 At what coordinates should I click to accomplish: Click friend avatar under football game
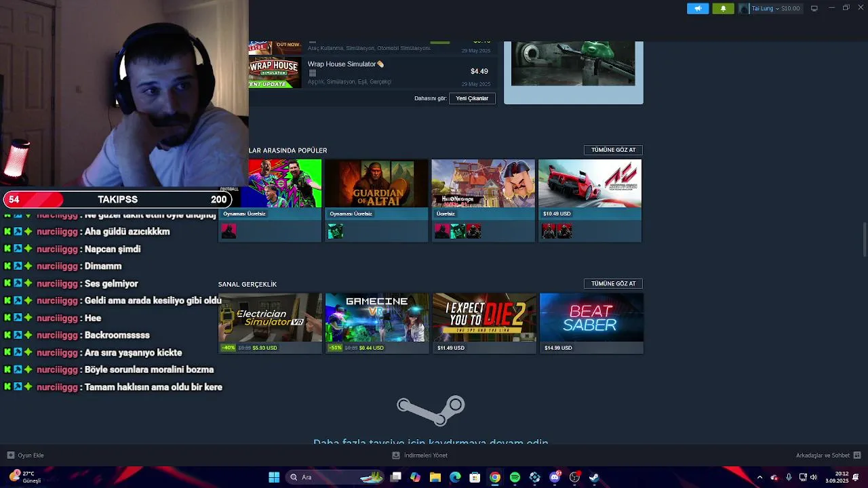point(229,232)
